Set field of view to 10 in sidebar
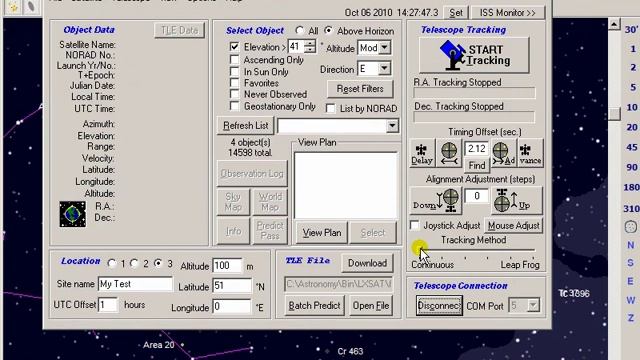Screen dimensions: 640x360 [632, 107]
